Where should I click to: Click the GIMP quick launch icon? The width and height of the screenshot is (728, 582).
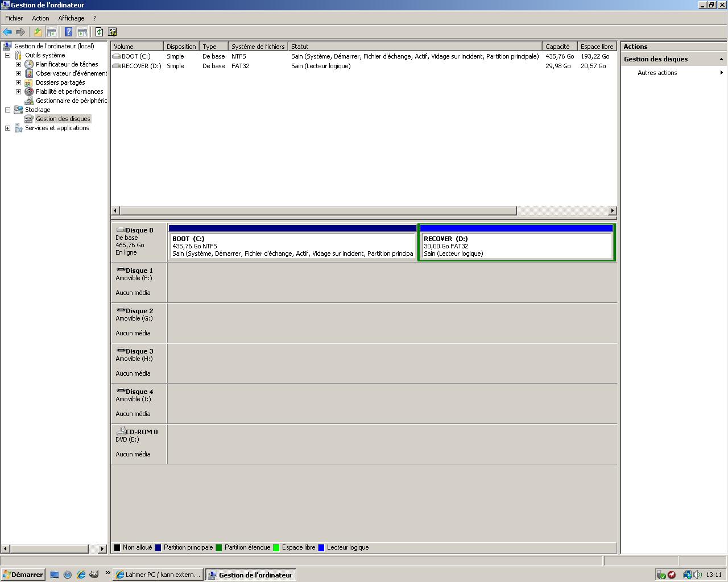[94, 575]
